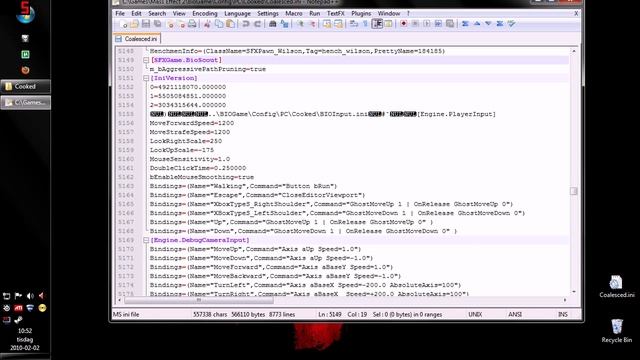Open the User Defined Language dialog icon
The image size is (640, 360).
(x=388, y=24)
